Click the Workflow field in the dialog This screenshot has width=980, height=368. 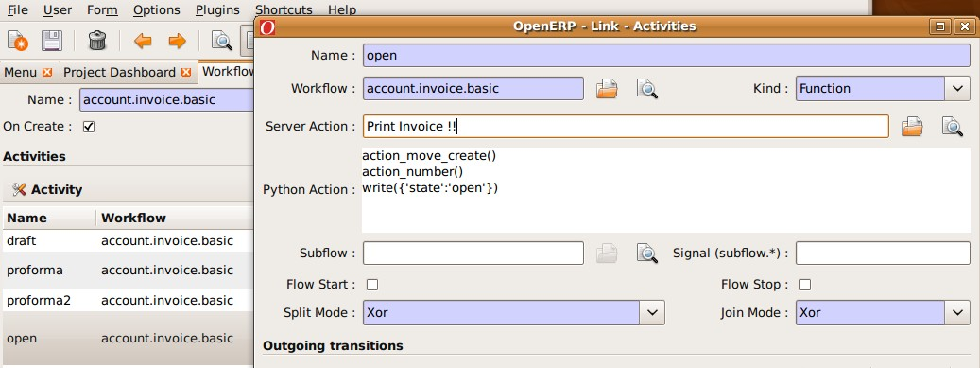pos(473,88)
